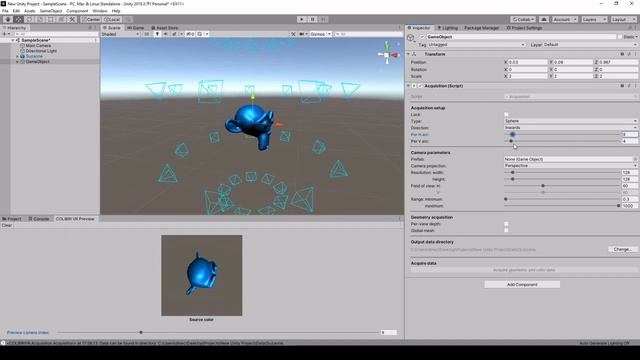The image size is (640, 360).
Task: Collapse the Transform component
Action: tap(408, 54)
